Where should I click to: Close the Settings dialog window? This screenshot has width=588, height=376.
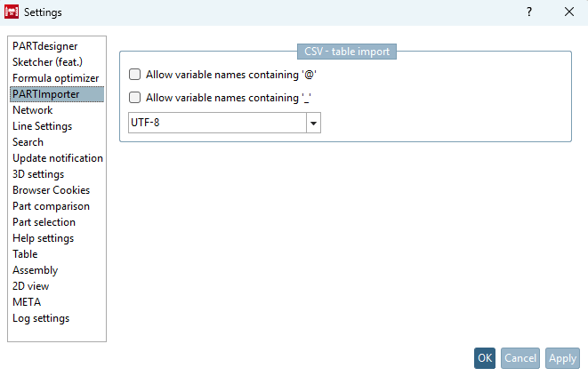[569, 12]
